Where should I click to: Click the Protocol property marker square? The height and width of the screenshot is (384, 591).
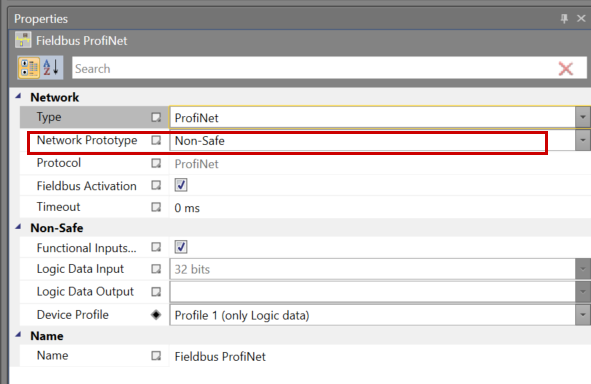point(156,163)
